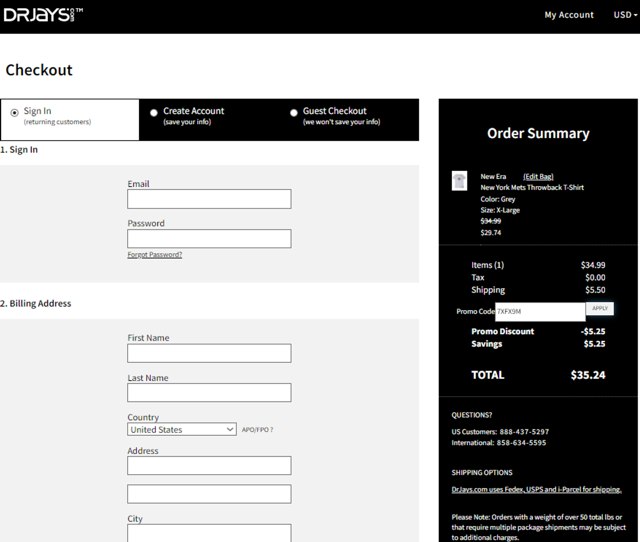Screen dimensions: 640x542
Task: Focus the Password input field
Action: 209,238
